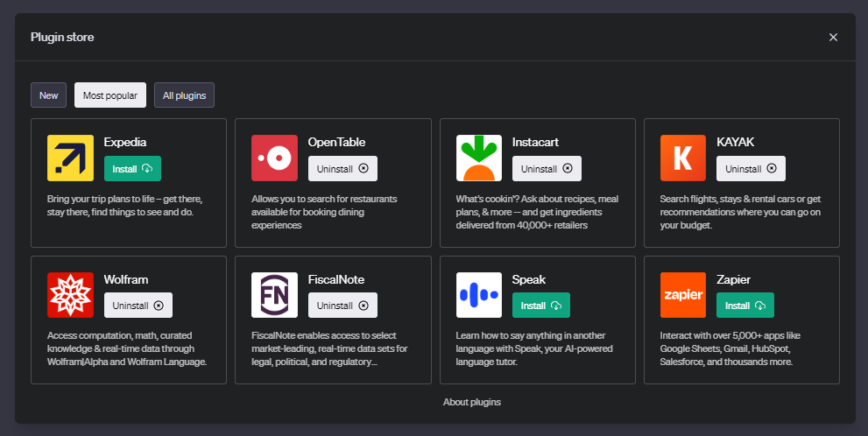The image size is (868, 436).
Task: Click the Wolfram plugin title
Action: pos(126,279)
